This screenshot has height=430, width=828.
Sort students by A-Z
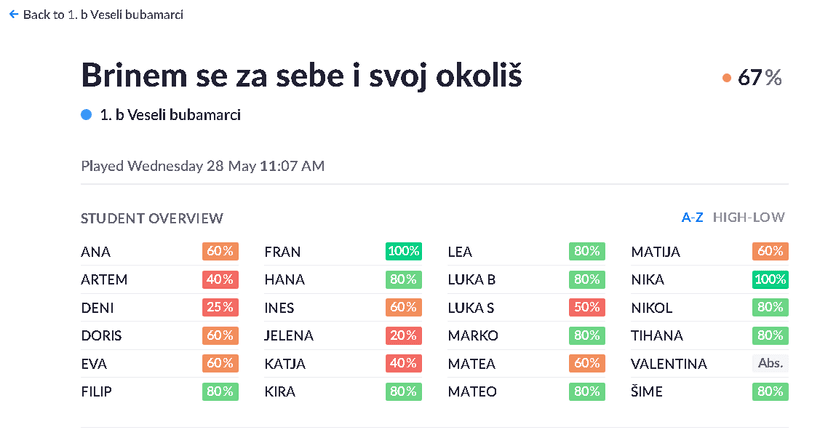(x=692, y=217)
